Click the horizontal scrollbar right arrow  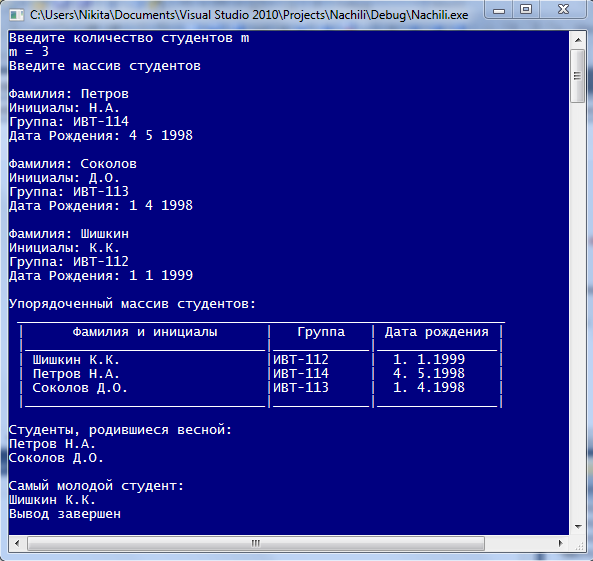(x=561, y=543)
